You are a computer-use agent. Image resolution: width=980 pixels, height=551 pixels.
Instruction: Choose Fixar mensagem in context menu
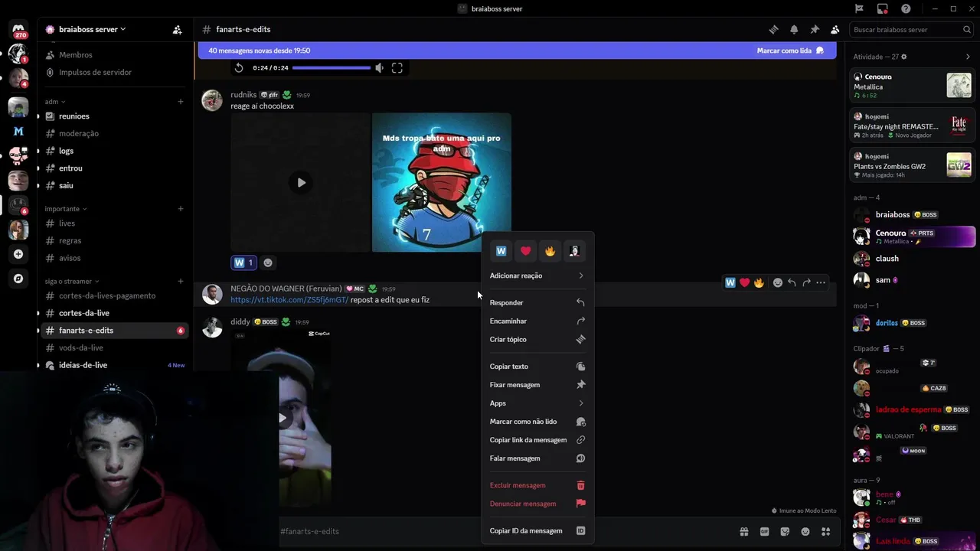coord(537,385)
